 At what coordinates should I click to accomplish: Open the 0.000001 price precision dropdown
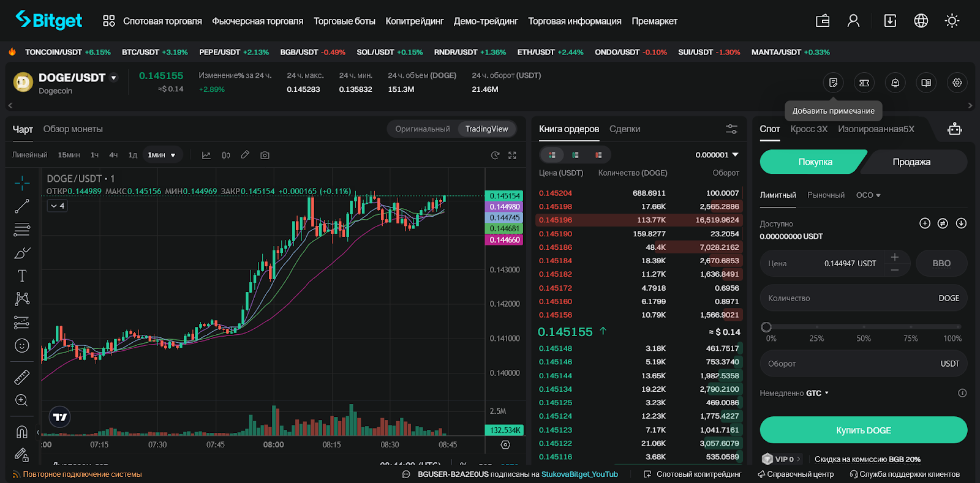(717, 155)
